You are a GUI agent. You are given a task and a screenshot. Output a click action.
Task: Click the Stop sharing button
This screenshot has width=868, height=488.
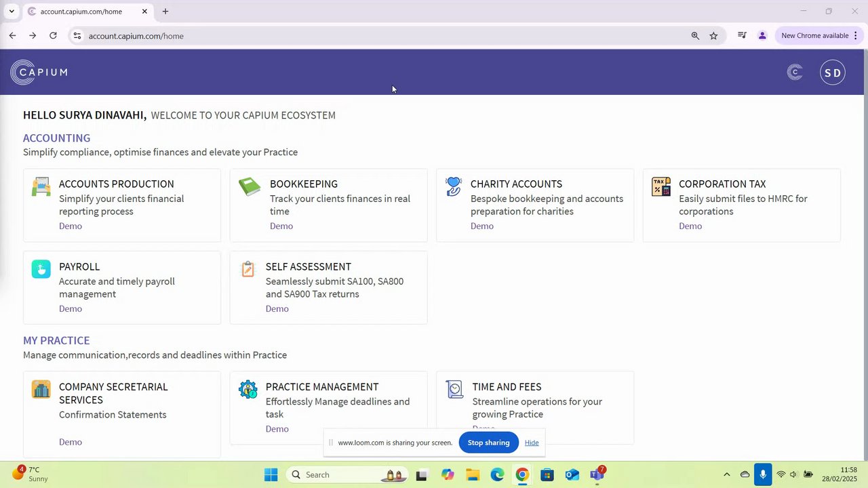point(488,443)
